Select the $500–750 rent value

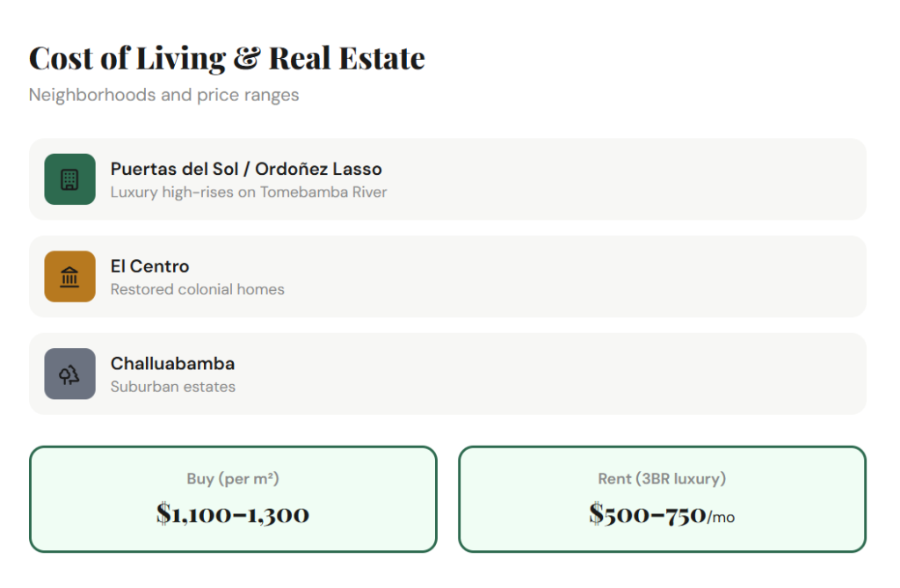(x=648, y=513)
